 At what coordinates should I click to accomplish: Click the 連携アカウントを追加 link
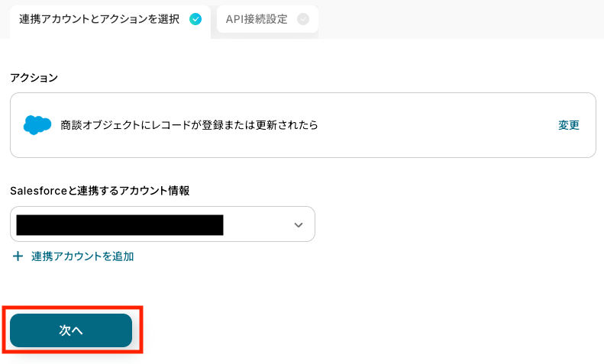pos(82,256)
